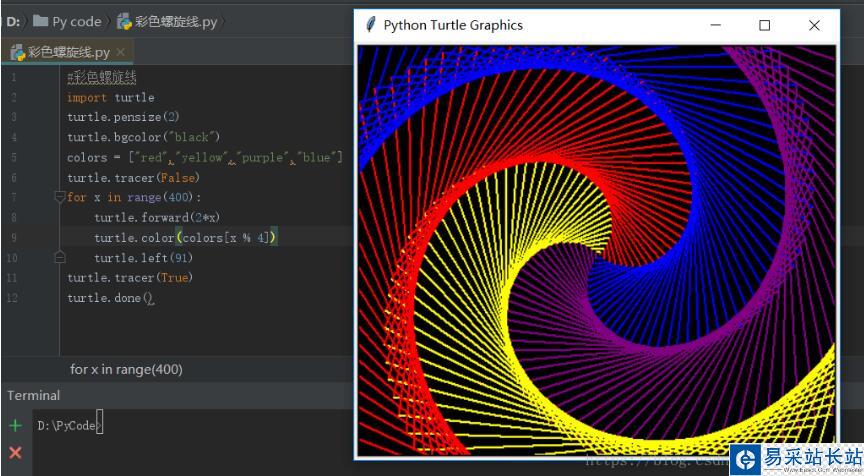Click the D: drive breadcrumb
The image size is (864, 476).
13,22
